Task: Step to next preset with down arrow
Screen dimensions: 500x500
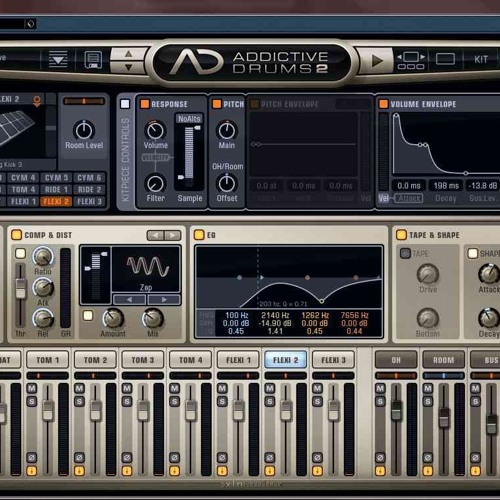Action: [128, 67]
